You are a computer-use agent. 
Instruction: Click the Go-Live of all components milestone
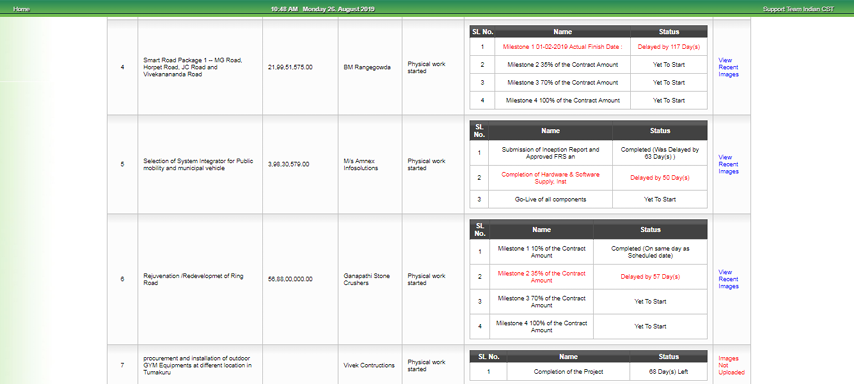click(x=550, y=199)
